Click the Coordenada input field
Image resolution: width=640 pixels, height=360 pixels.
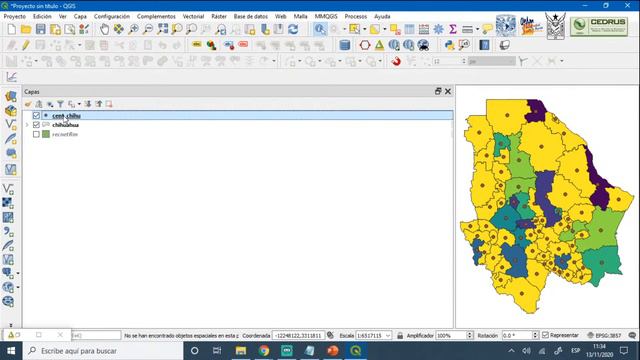(298, 336)
